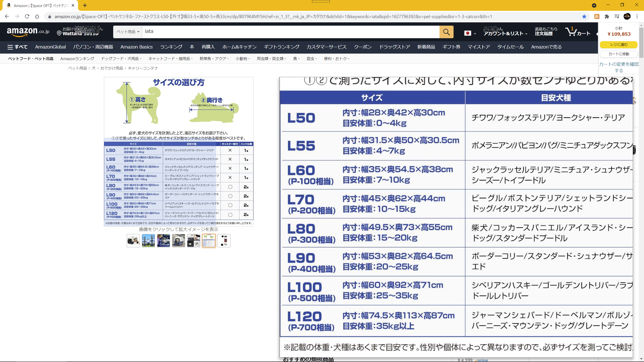Expand 熱帯魚・アクア submenu
The image size is (644, 362).
214,59
